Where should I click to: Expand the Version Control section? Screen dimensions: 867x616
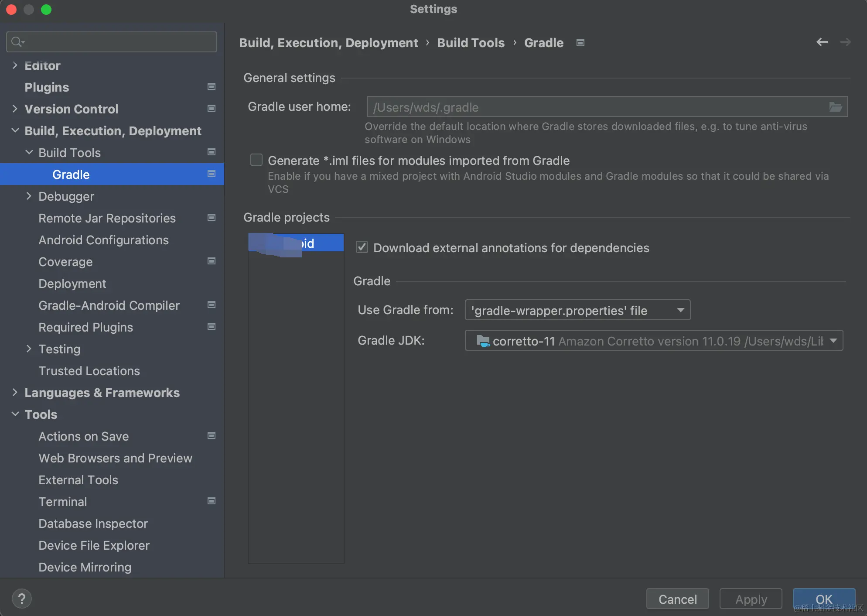15,109
